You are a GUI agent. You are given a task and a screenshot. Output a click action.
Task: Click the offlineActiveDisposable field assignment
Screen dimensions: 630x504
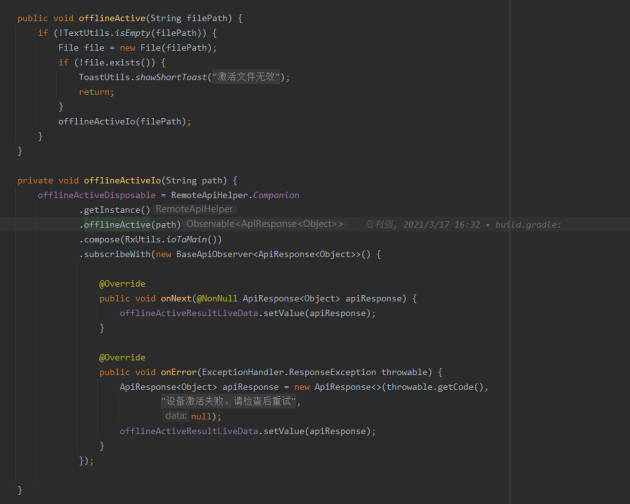[96, 195]
